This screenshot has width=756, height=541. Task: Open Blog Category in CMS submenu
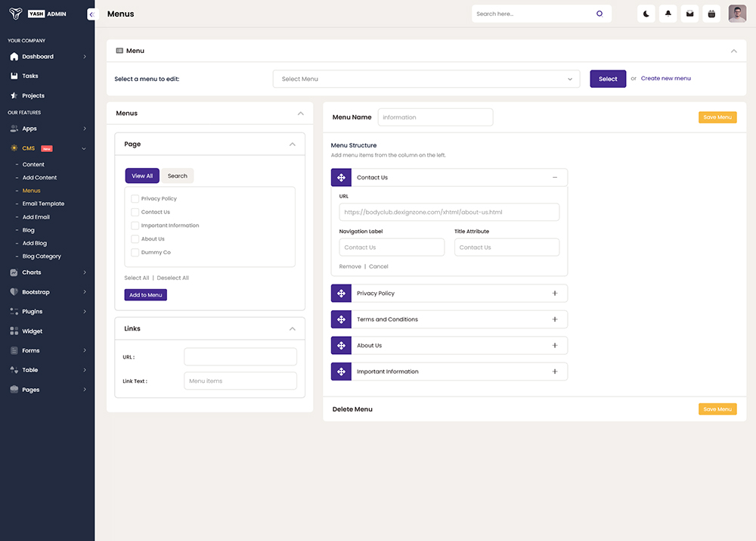(x=42, y=257)
